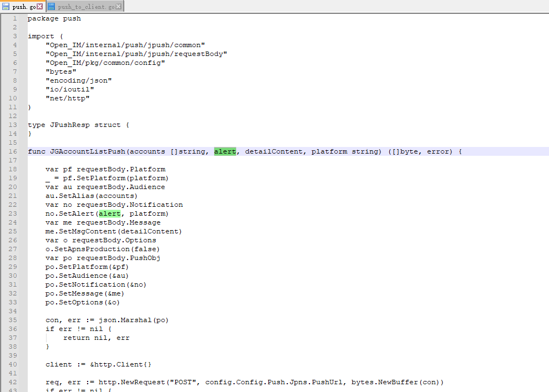Screen dimensions: 549x392
Task: Close the push.go tab
Action: [39, 7]
